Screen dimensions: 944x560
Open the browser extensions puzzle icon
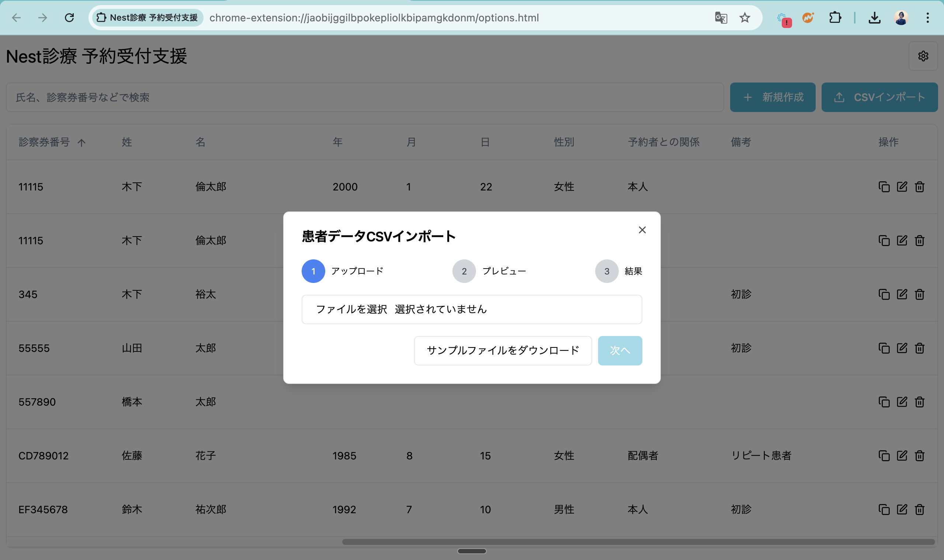835,18
